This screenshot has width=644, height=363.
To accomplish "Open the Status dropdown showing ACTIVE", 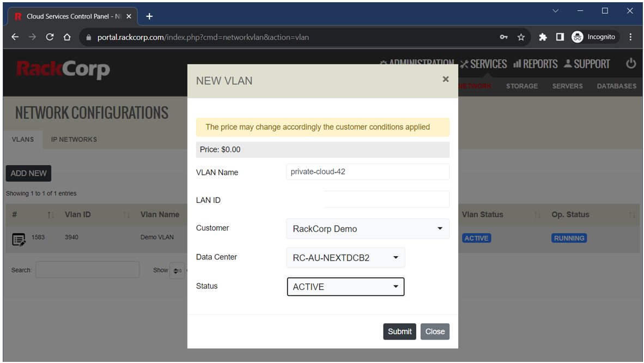I will click(x=345, y=287).
